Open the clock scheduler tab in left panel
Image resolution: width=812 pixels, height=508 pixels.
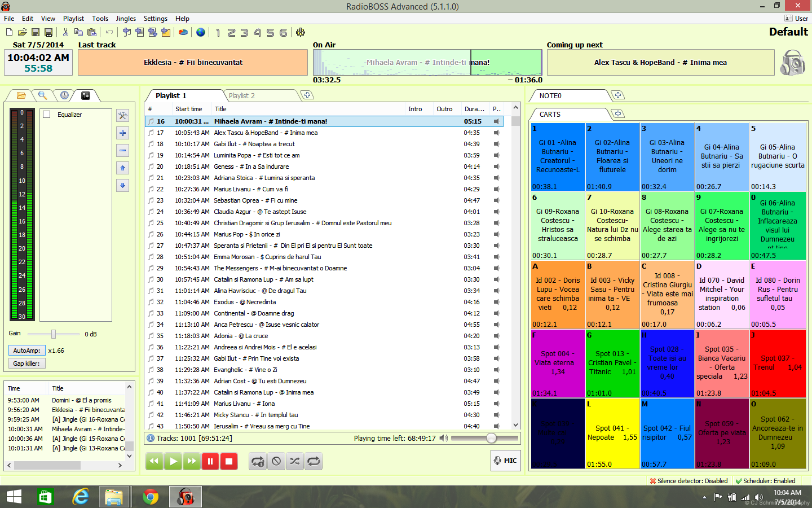coord(64,95)
